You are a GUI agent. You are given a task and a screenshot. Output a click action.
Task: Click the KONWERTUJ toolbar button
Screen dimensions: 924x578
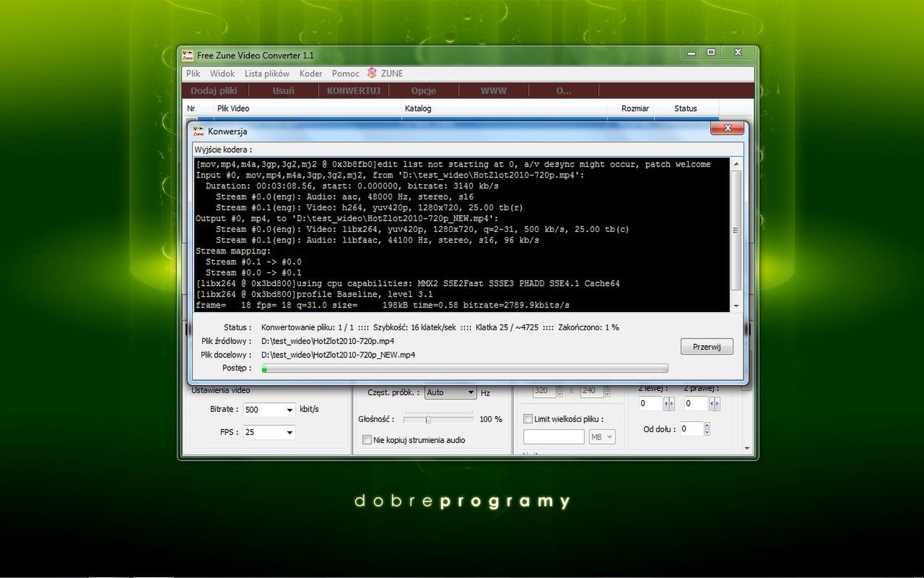point(354,91)
